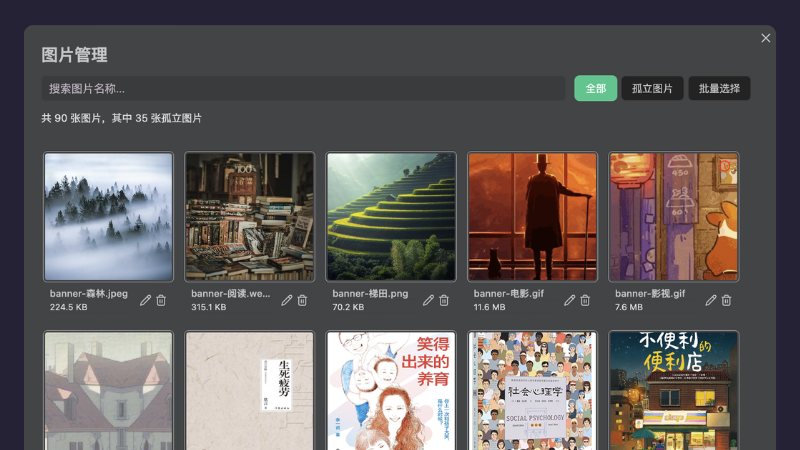The width and height of the screenshot is (800, 450).
Task: Select the 全部 filter
Action: coord(595,88)
